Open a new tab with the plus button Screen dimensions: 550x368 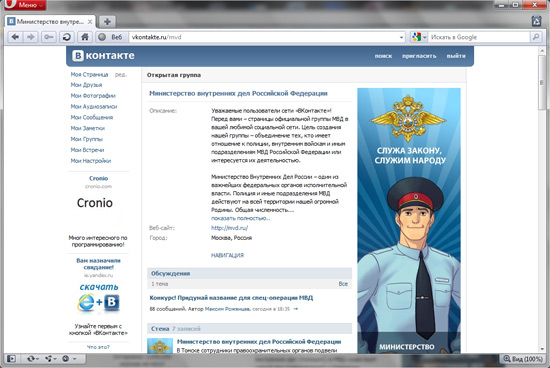[x=107, y=22]
